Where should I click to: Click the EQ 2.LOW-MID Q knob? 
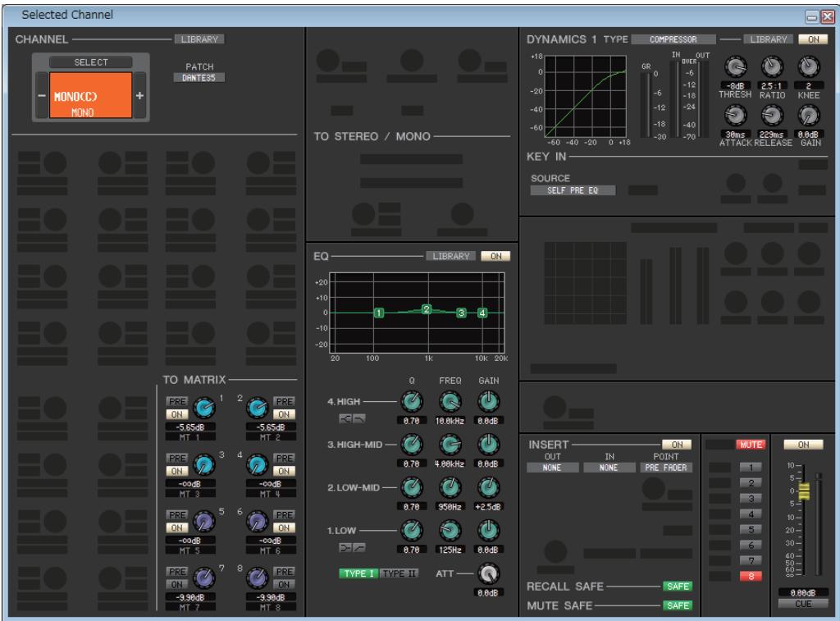click(412, 487)
